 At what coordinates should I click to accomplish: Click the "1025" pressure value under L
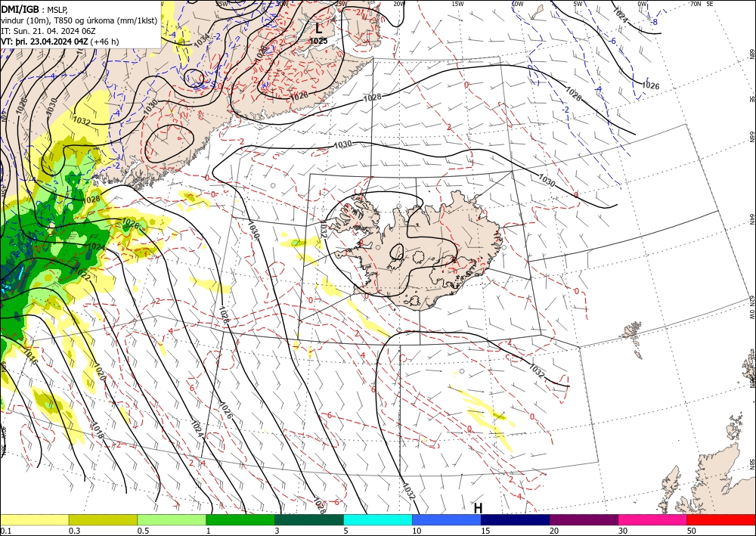tap(319, 41)
